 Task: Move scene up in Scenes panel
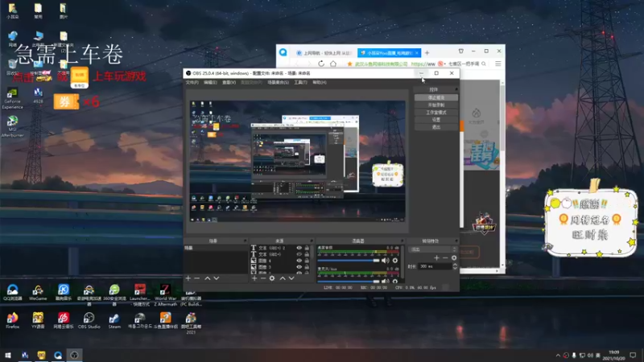pos(208,278)
